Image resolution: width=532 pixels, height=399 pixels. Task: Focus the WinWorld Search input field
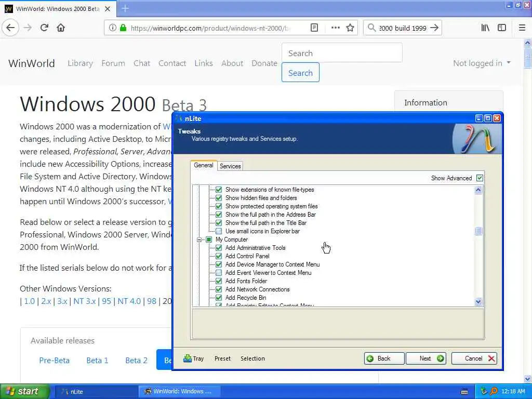[x=342, y=53]
